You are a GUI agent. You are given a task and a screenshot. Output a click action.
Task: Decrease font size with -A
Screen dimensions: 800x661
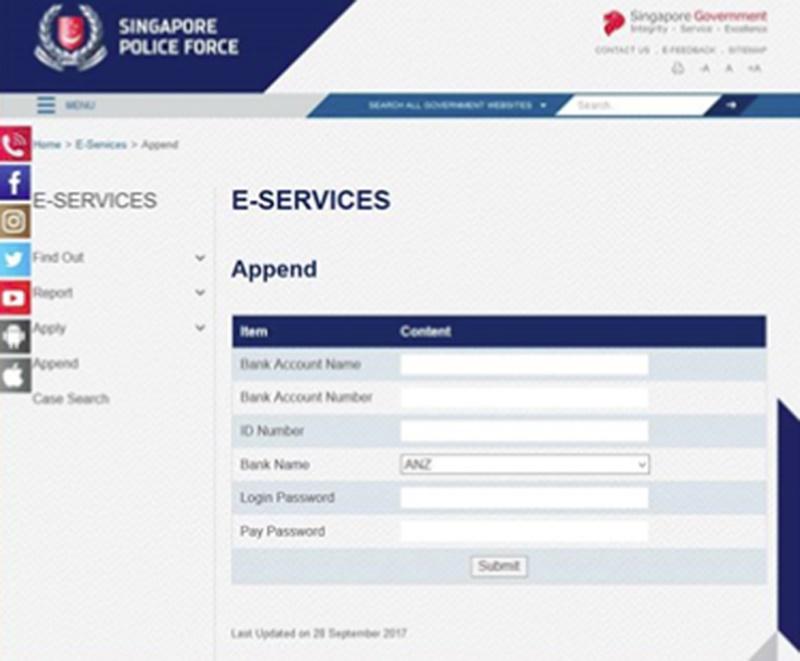[x=705, y=68]
